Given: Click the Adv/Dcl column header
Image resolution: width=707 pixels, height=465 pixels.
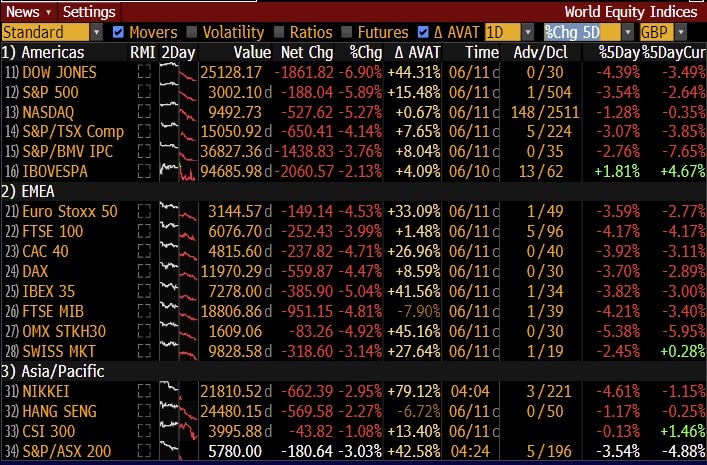Looking at the screenshot, I should click(x=541, y=52).
